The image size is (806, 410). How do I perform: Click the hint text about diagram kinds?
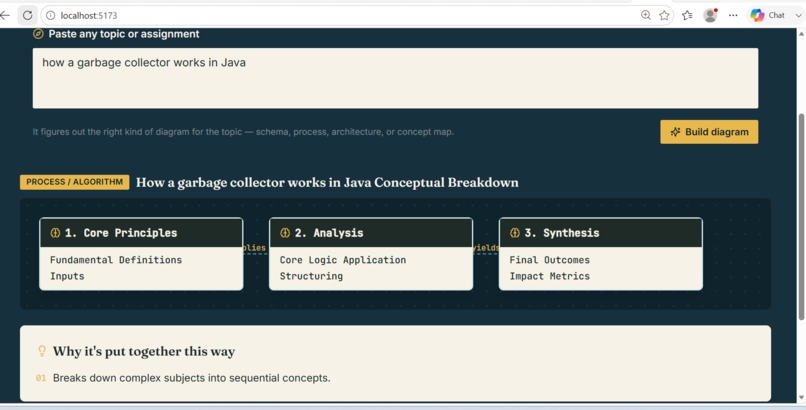[243, 132]
